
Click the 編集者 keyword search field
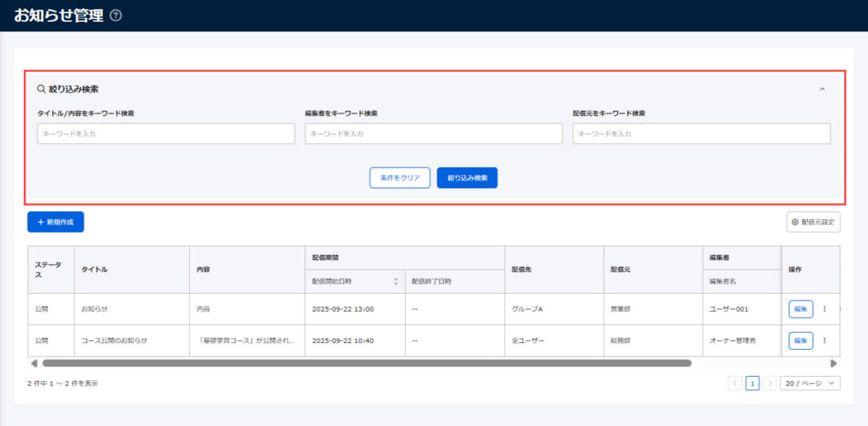point(433,134)
